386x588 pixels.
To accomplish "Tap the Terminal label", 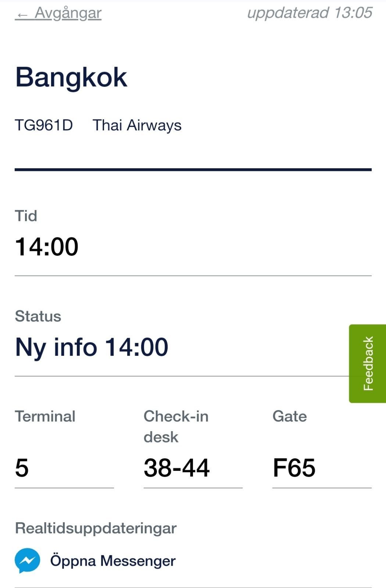I will [45, 417].
